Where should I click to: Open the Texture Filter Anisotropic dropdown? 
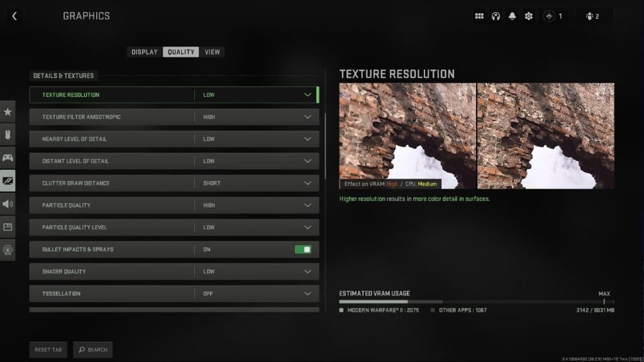[x=308, y=117]
